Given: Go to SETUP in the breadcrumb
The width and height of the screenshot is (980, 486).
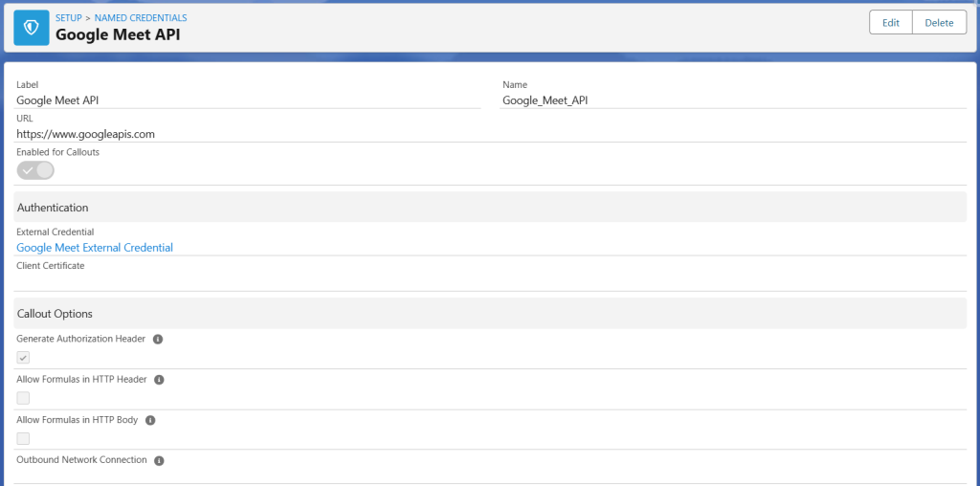Looking at the screenshot, I should coord(69,18).
